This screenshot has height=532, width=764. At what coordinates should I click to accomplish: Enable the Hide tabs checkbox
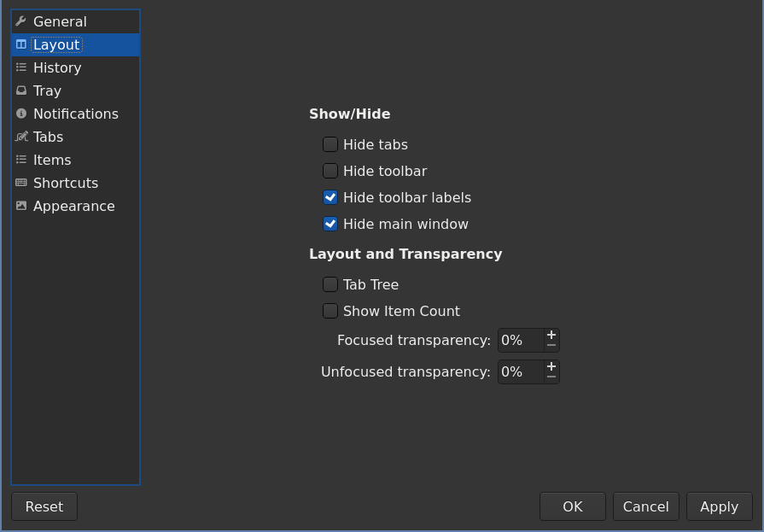[x=330, y=144]
